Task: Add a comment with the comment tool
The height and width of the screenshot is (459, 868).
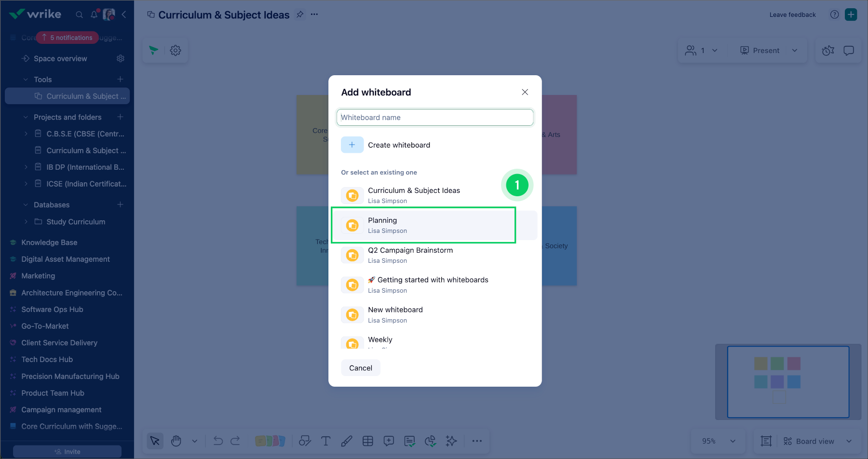Action: [389, 441]
